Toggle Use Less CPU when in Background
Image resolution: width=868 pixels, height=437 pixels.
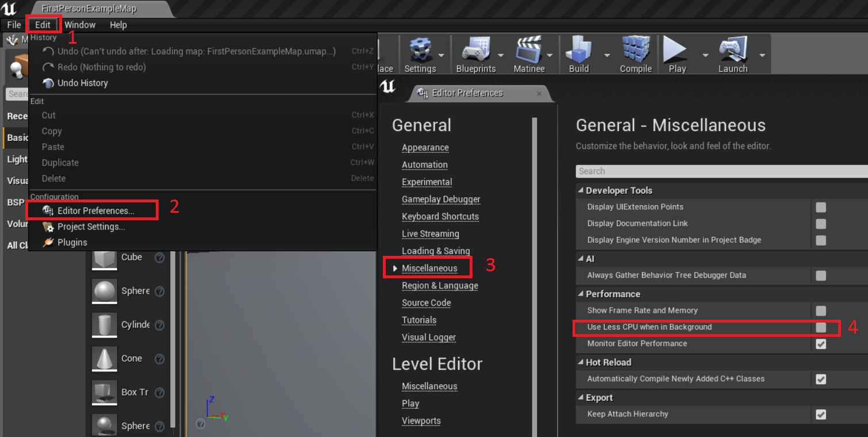pyautogui.click(x=821, y=327)
